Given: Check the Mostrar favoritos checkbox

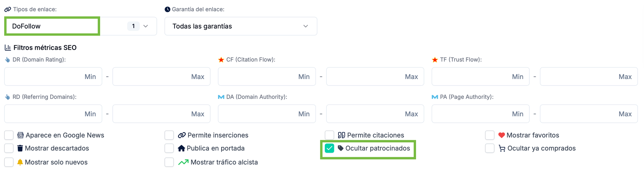Looking at the screenshot, I should [490, 135].
